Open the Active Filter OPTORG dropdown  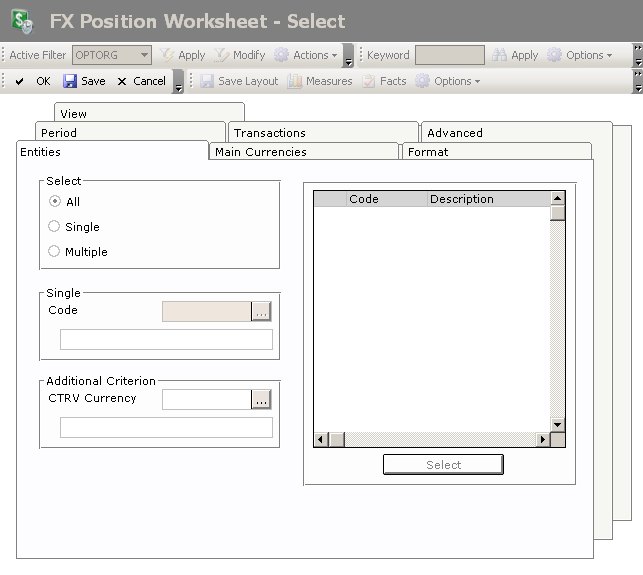(144, 55)
